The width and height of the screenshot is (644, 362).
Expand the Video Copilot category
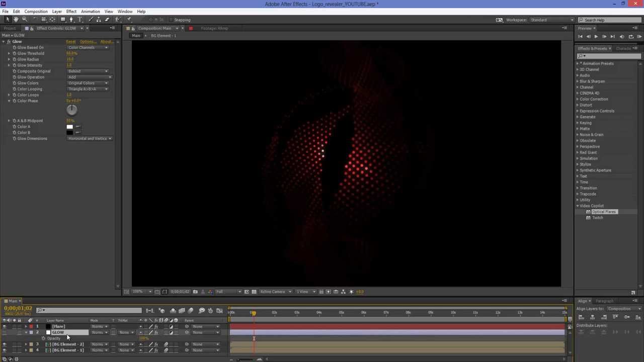578,206
